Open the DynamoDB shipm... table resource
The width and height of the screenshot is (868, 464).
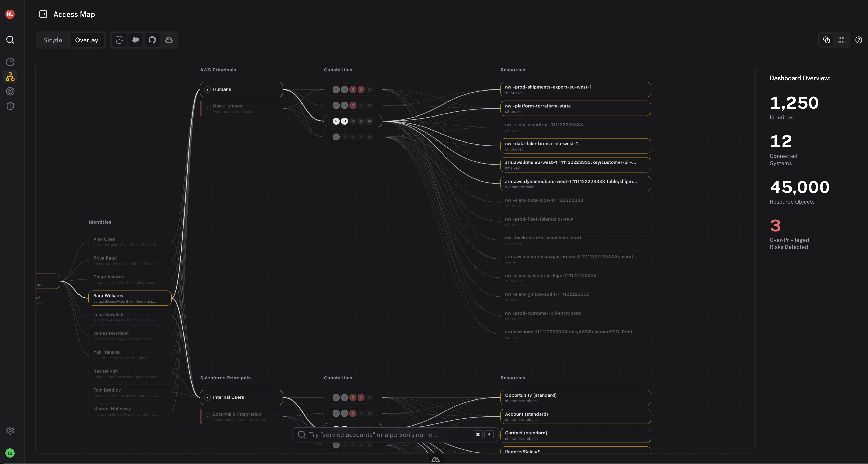[x=575, y=184]
